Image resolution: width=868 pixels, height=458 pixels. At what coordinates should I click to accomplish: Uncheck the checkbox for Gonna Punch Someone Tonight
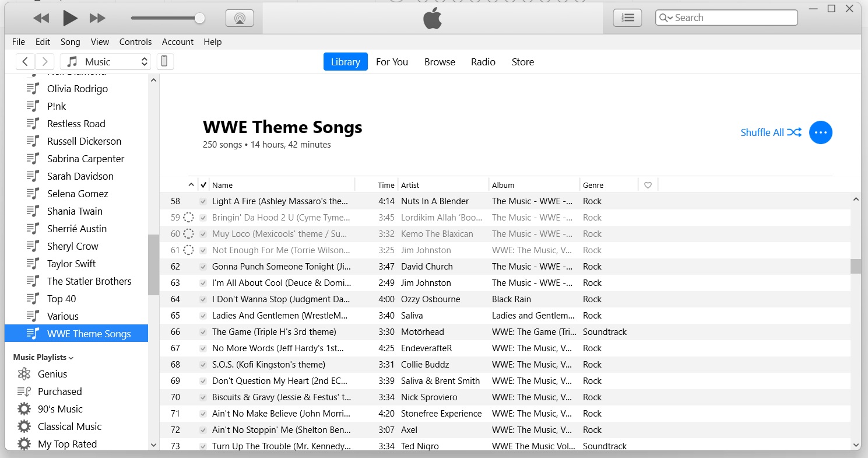click(x=203, y=267)
